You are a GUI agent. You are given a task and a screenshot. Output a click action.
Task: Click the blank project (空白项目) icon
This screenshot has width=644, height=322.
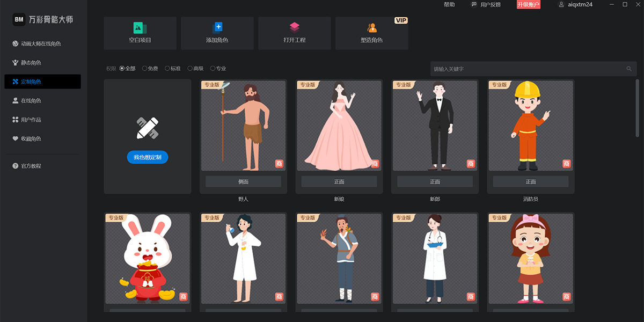click(x=140, y=27)
